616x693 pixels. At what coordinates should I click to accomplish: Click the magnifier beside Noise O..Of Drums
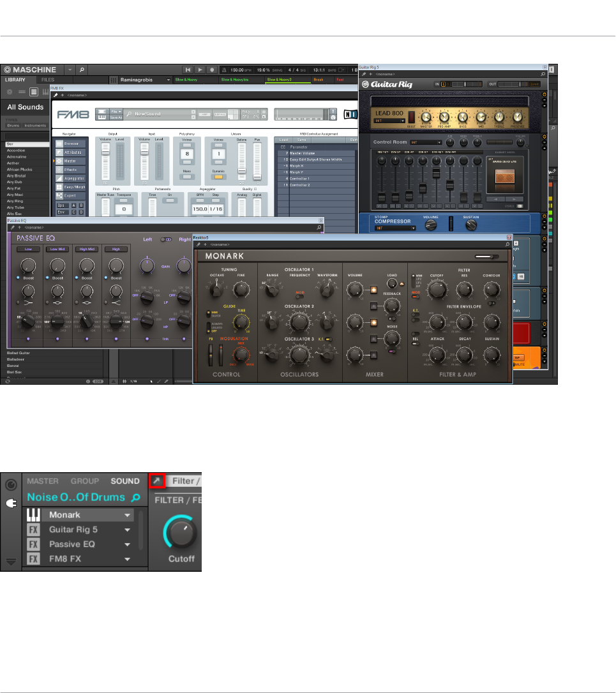click(x=135, y=497)
